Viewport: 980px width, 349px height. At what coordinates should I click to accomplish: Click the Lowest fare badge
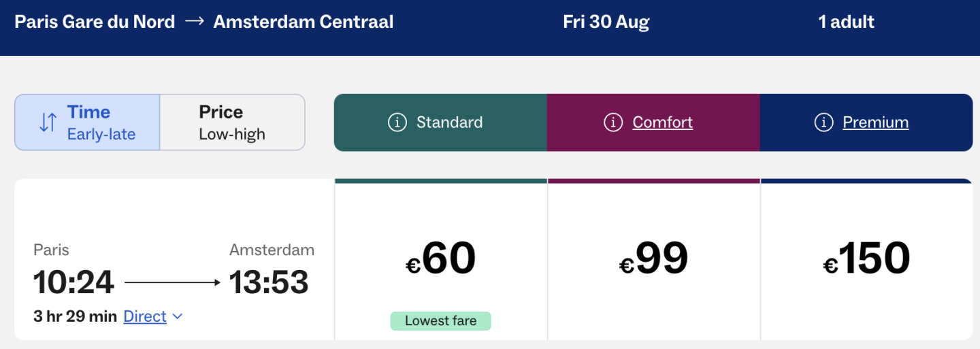click(x=440, y=320)
